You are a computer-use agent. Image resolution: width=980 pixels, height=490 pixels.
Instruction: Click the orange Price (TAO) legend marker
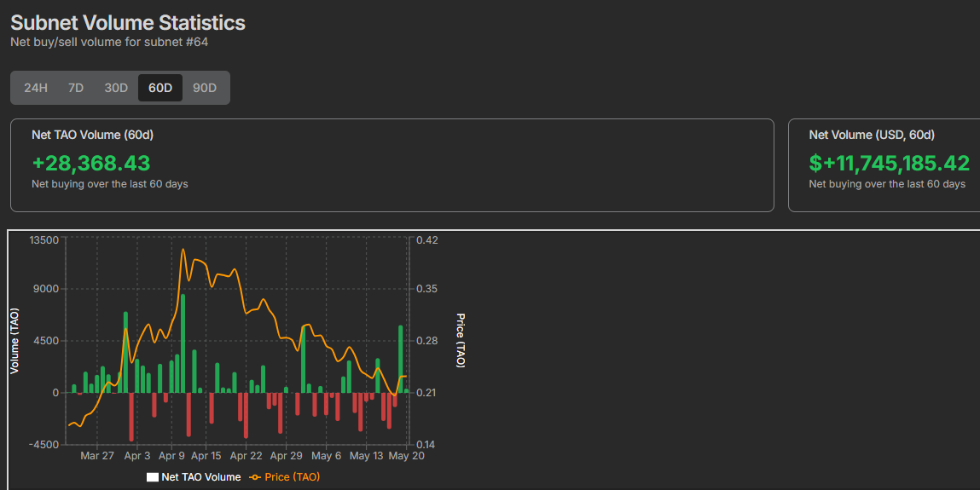[x=254, y=477]
